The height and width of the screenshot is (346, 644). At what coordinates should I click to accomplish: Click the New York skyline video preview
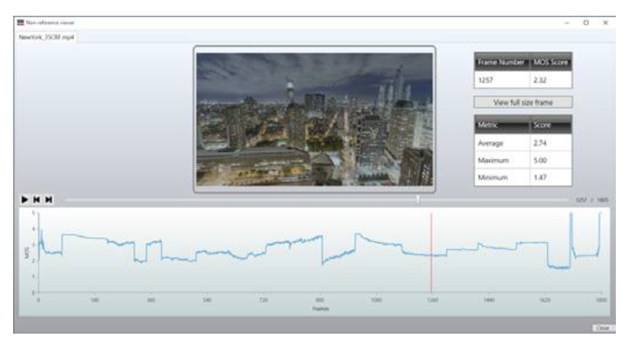(314, 119)
